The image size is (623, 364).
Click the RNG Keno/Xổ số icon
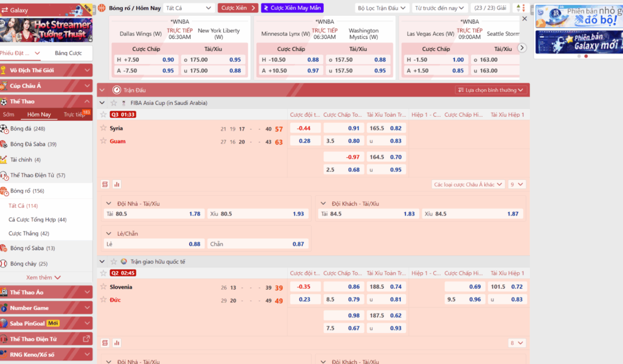tap(4, 354)
